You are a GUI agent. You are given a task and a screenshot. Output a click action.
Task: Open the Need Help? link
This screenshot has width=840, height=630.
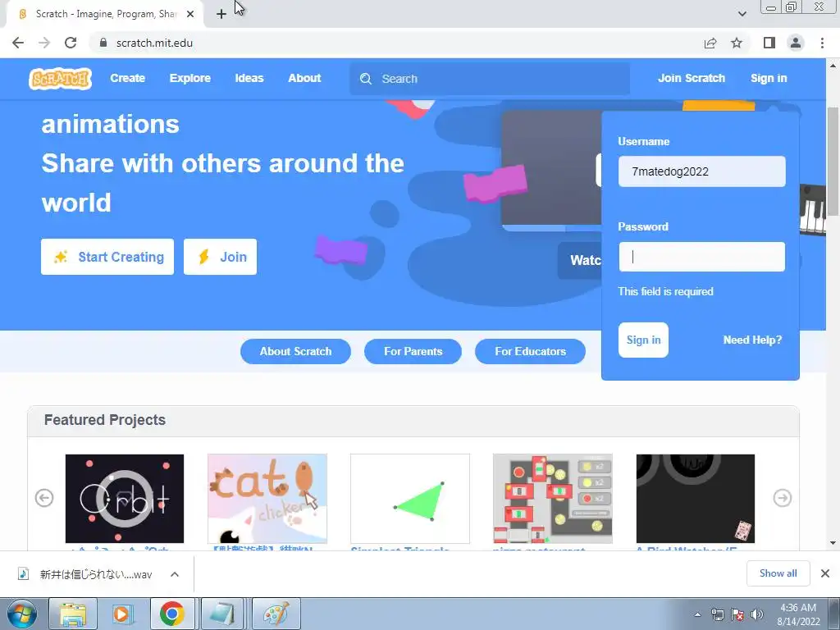pyautogui.click(x=752, y=340)
